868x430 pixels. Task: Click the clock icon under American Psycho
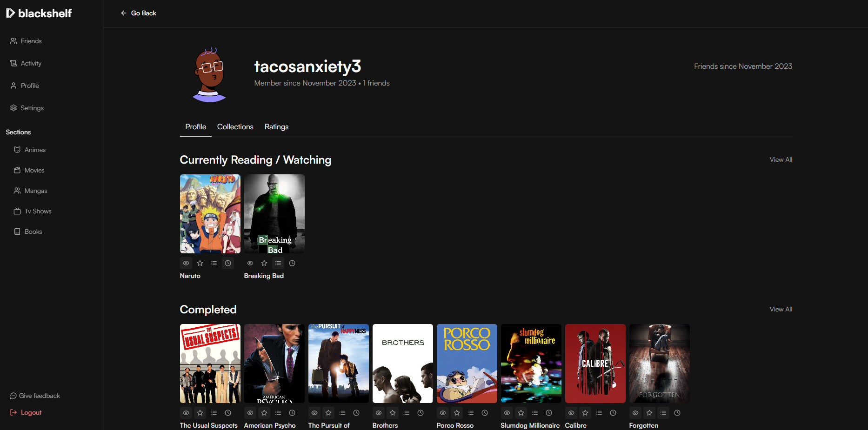(x=292, y=413)
